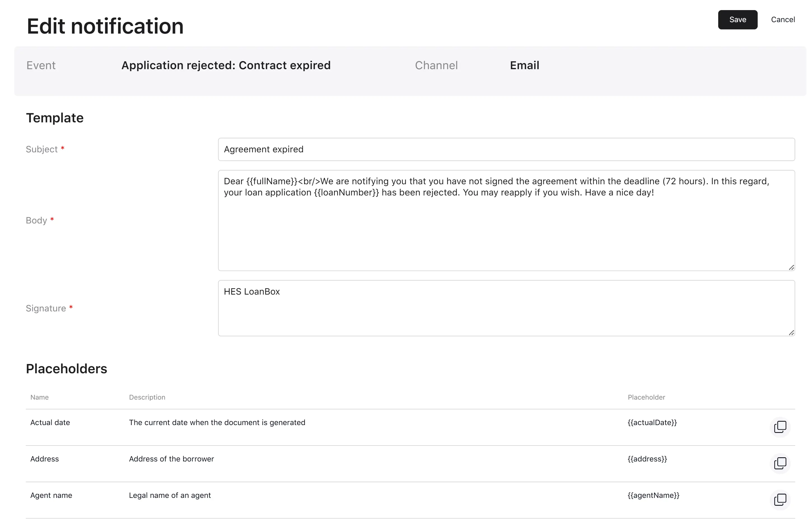The height and width of the screenshot is (520, 812).
Task: Select the {{address}} placeholder text
Action: pos(647,459)
